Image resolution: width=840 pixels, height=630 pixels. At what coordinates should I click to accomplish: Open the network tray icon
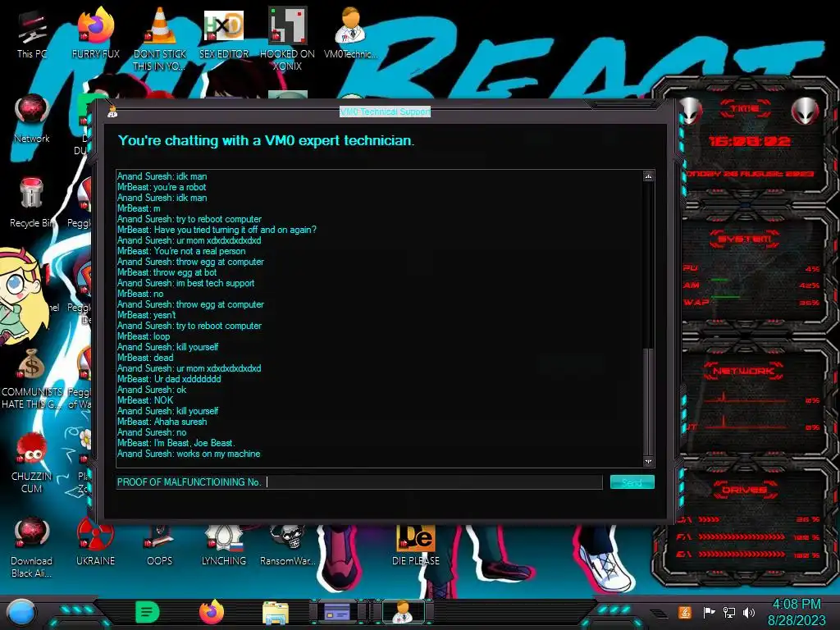(x=729, y=613)
